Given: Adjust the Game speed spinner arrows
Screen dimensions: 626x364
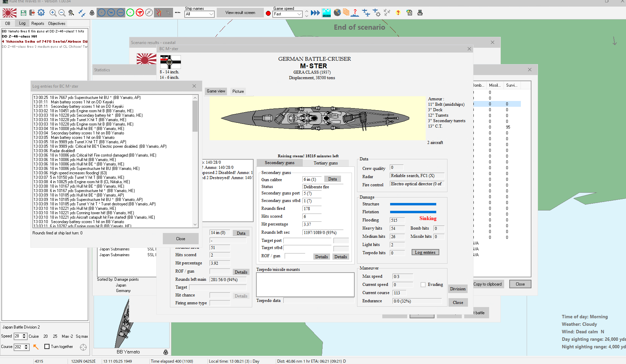Looking at the screenshot, I should coord(307,14).
